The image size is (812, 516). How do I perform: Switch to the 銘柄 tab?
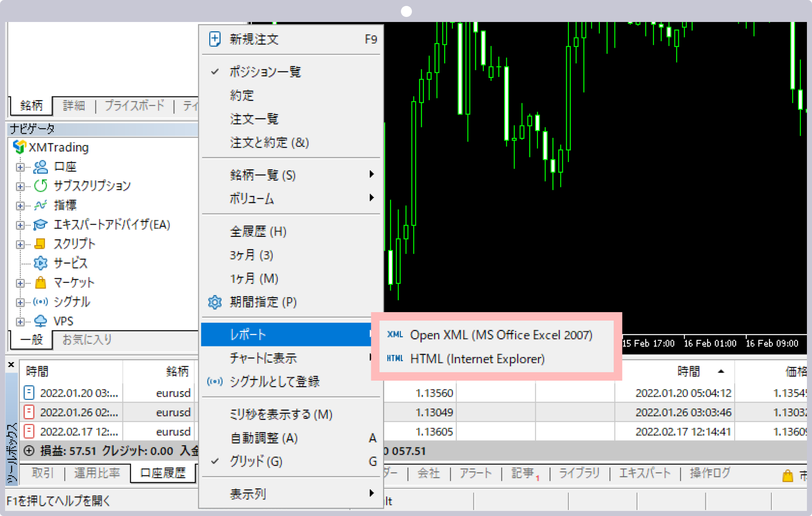pyautogui.click(x=31, y=105)
